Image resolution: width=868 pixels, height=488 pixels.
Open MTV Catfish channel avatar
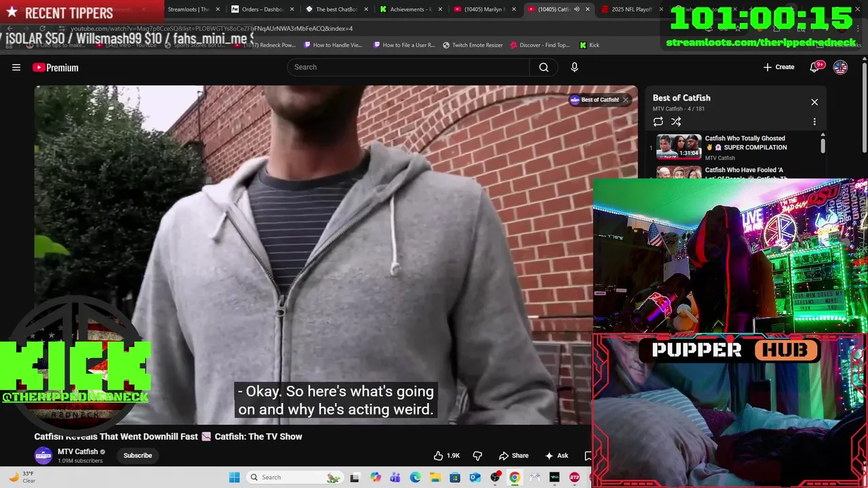click(x=43, y=455)
